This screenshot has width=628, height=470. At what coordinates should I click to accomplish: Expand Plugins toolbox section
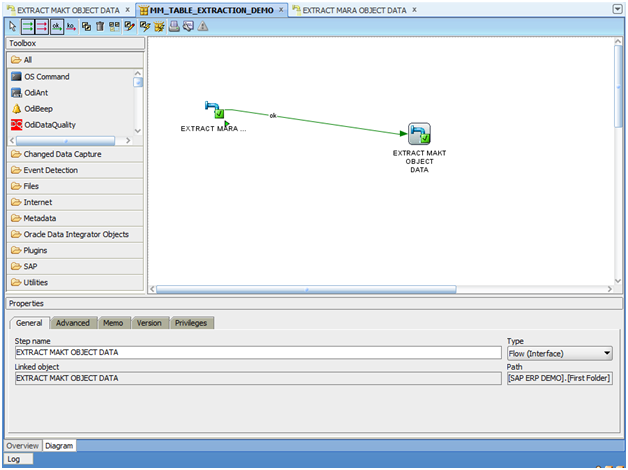tap(75, 250)
